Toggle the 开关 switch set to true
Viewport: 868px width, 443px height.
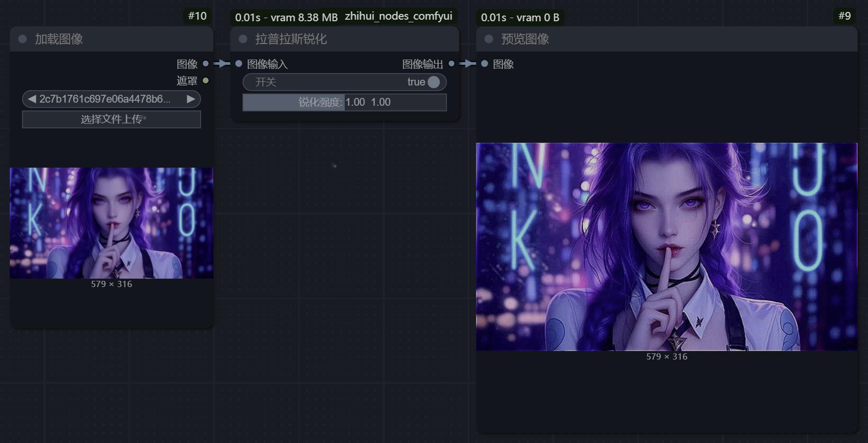[344, 82]
